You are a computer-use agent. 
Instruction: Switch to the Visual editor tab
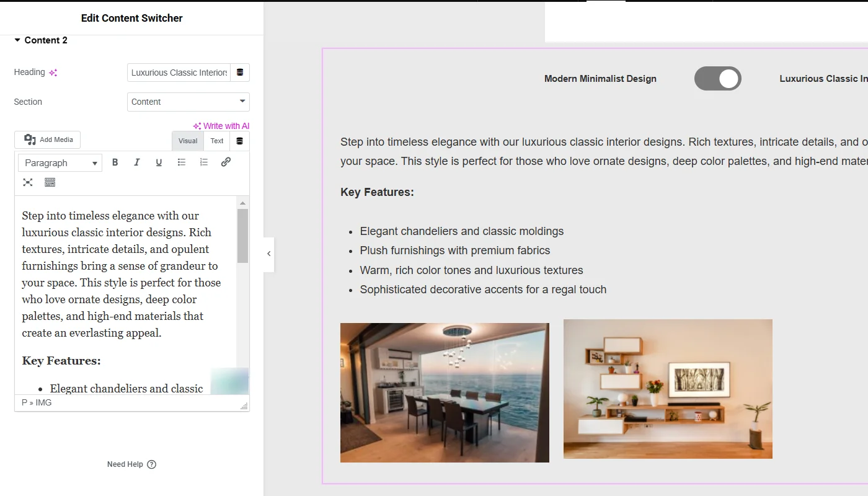tap(188, 141)
